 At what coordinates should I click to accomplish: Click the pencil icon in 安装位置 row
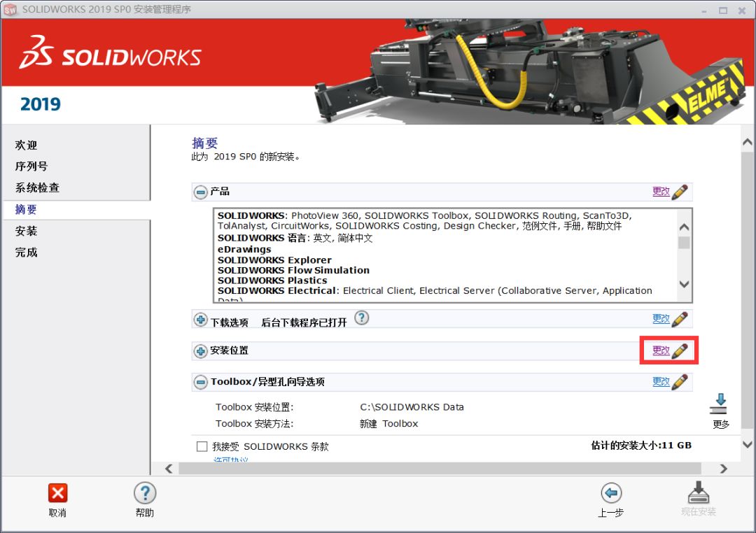pos(679,351)
